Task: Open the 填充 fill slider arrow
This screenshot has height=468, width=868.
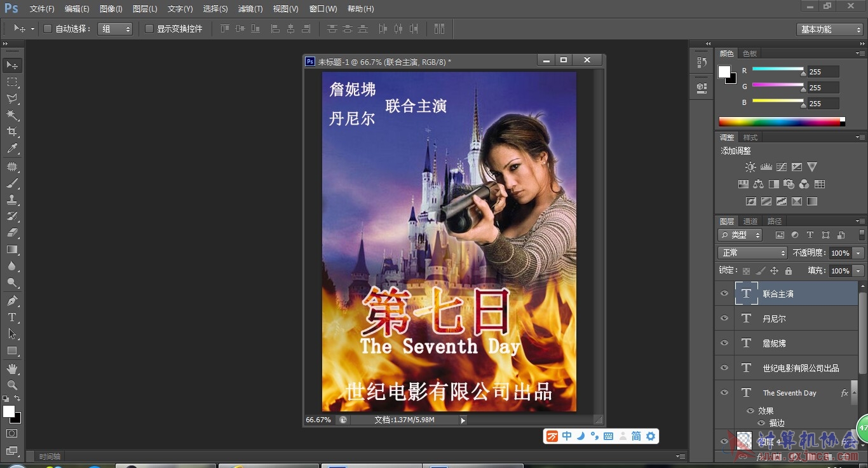Action: click(858, 271)
